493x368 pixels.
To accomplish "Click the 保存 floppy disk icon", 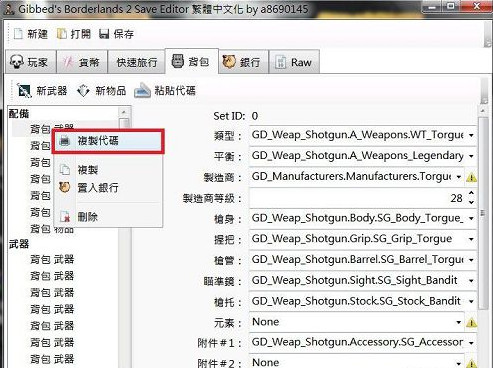I will (x=104, y=34).
